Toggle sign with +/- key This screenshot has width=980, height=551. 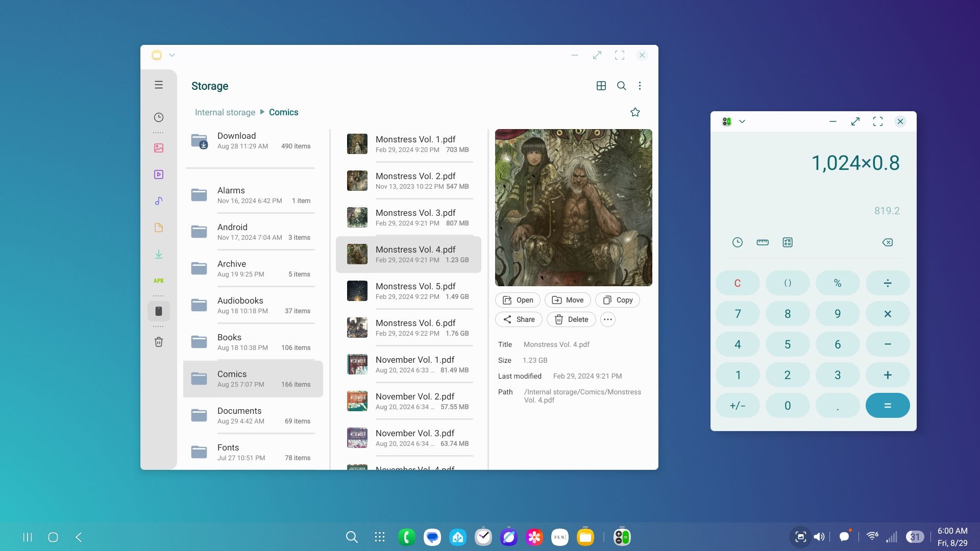point(738,406)
